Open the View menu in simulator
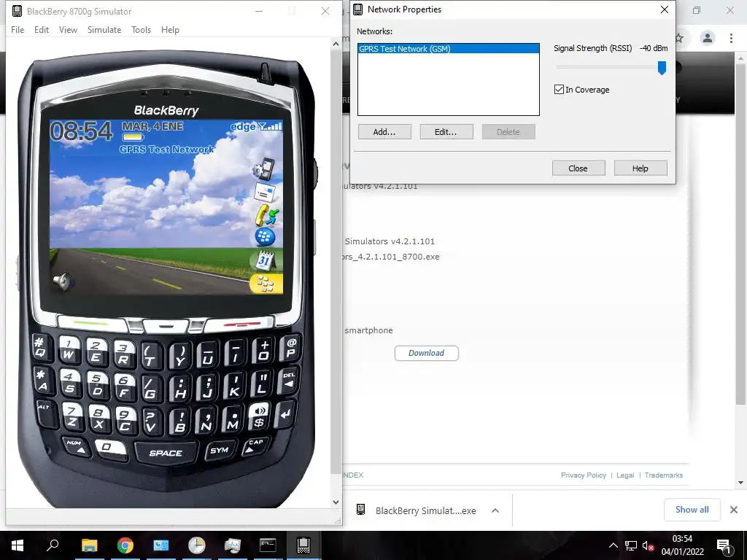 coord(68,29)
